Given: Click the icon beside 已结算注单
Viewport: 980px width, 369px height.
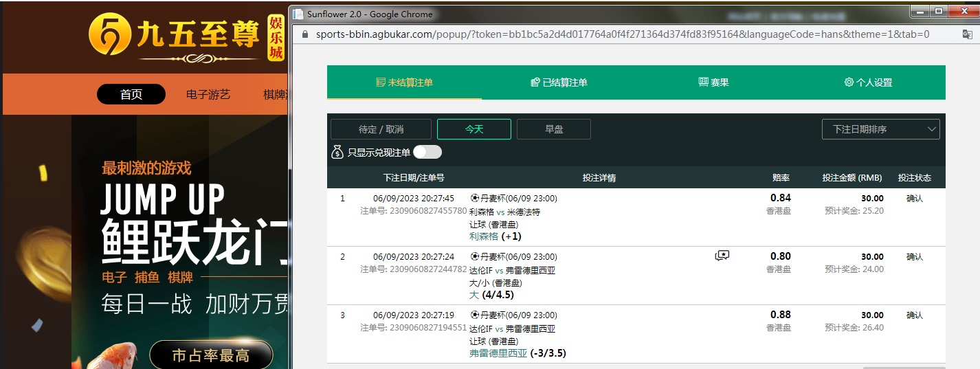Looking at the screenshot, I should pos(535,82).
